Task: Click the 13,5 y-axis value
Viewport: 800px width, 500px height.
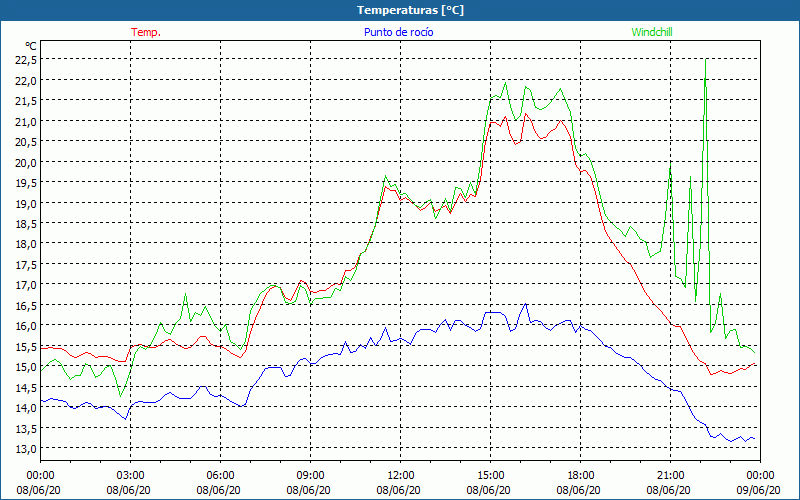Action: (26, 428)
